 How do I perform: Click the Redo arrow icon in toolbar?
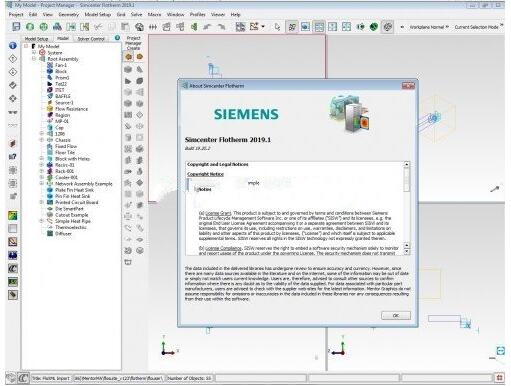click(x=221, y=27)
